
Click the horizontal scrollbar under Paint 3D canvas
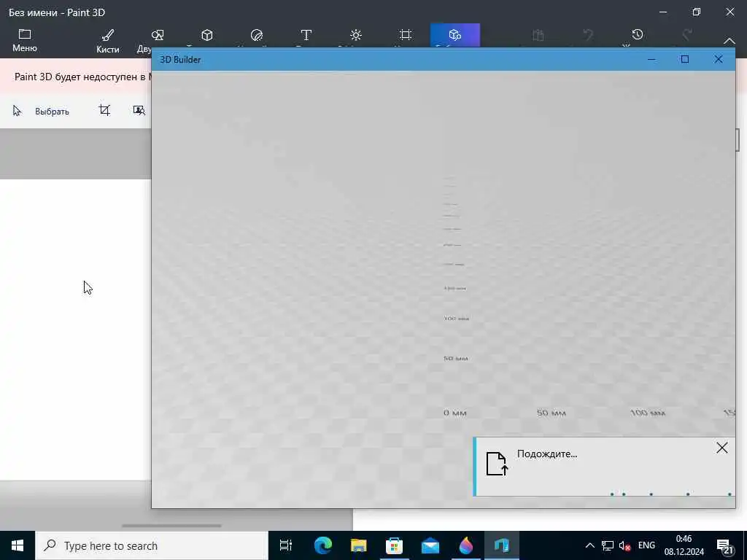(x=171, y=526)
